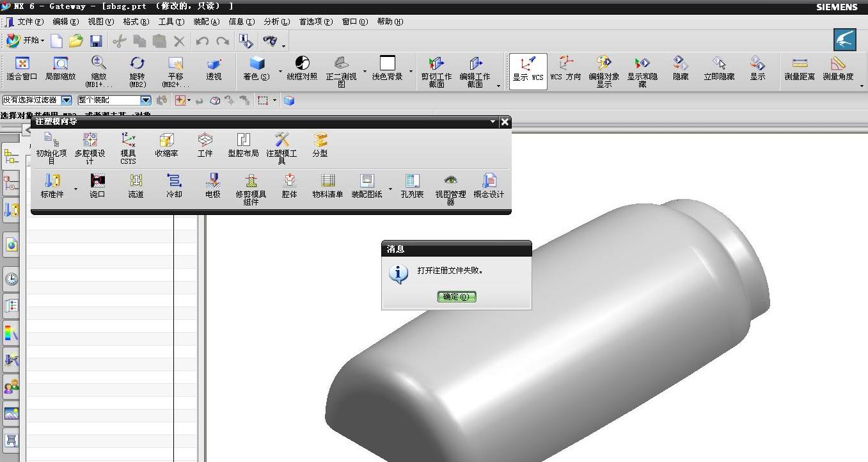The width and height of the screenshot is (868, 462).
Task: Open the 电极 electrode tool
Action: [x=212, y=187]
